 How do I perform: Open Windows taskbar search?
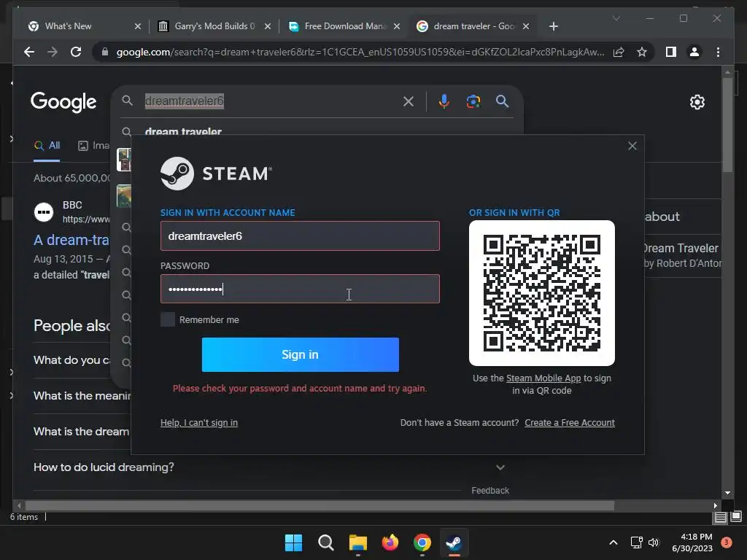[326, 542]
